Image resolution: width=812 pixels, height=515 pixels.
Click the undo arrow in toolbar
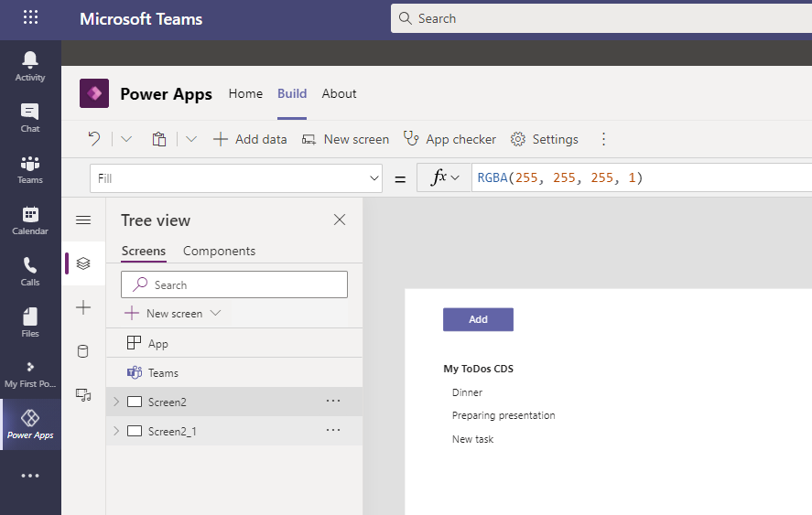tap(94, 139)
